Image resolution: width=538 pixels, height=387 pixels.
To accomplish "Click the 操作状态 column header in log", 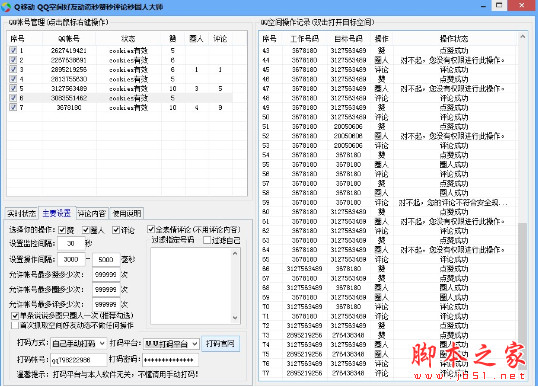I will click(454, 38).
